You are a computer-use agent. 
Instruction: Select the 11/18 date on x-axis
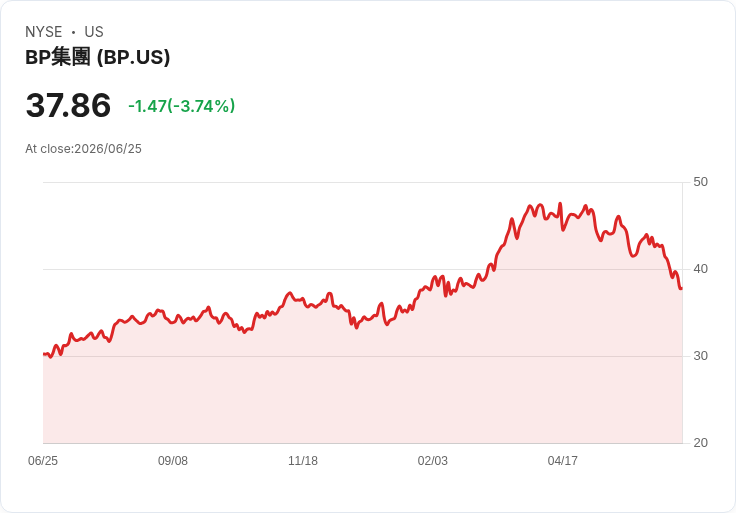pyautogui.click(x=303, y=461)
